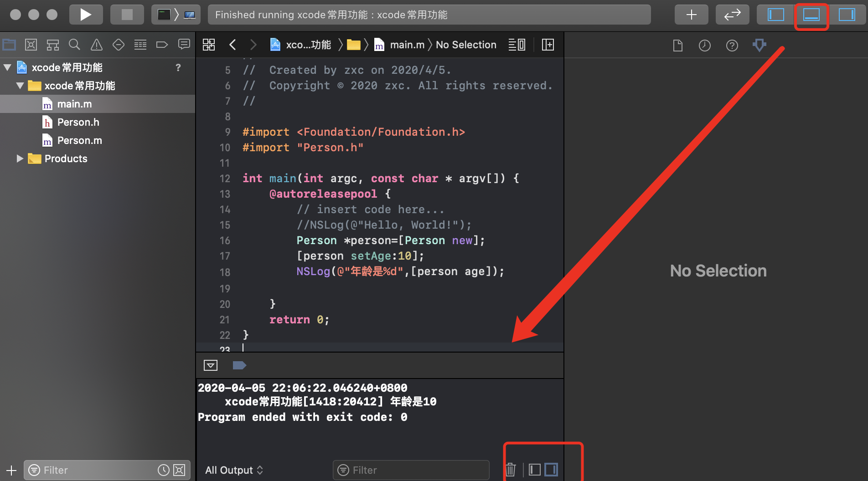Image resolution: width=868 pixels, height=481 pixels.
Task: Add a new file with navigator plus
Action: (11, 470)
